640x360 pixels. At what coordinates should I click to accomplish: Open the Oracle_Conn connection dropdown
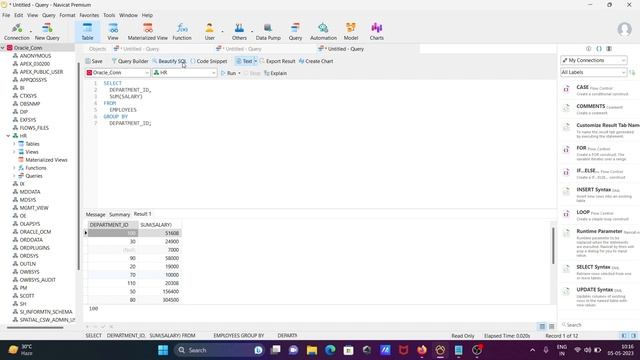(118, 73)
